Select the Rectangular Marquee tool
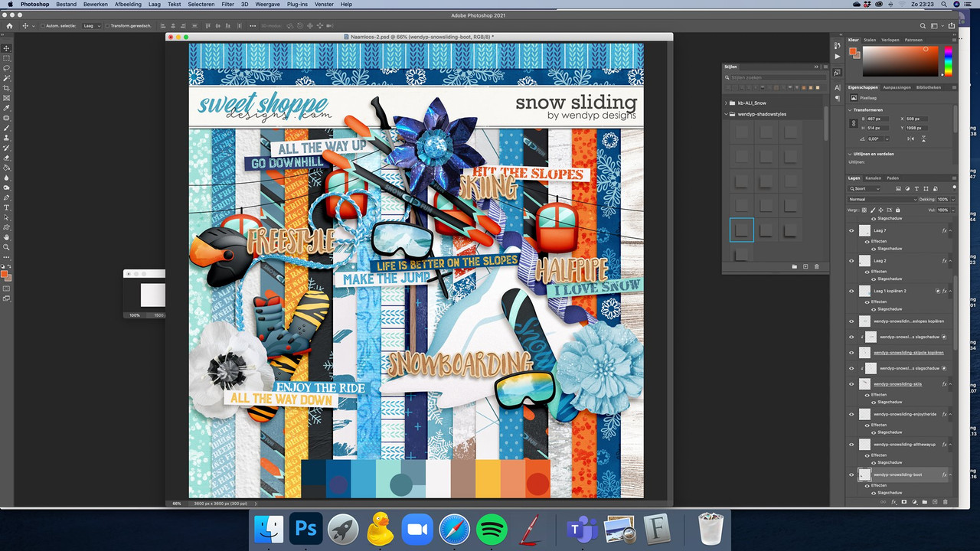Image resolution: width=980 pixels, height=551 pixels. coord(7,58)
